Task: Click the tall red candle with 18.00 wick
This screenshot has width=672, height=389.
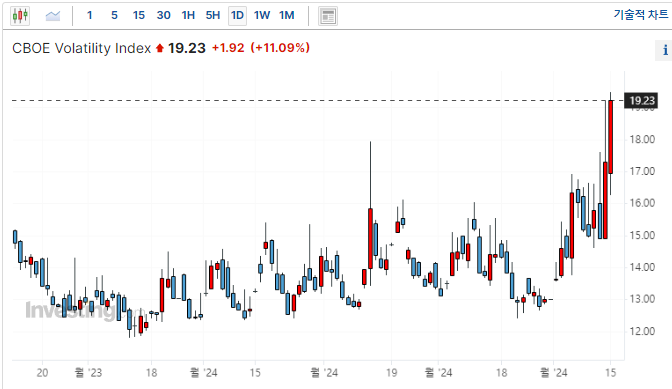Action: 370,239
